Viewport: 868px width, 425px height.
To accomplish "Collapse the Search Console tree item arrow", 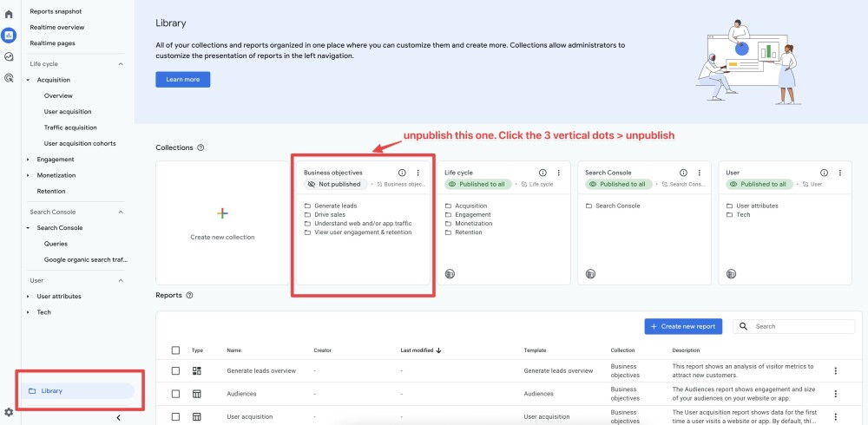I will (29, 228).
